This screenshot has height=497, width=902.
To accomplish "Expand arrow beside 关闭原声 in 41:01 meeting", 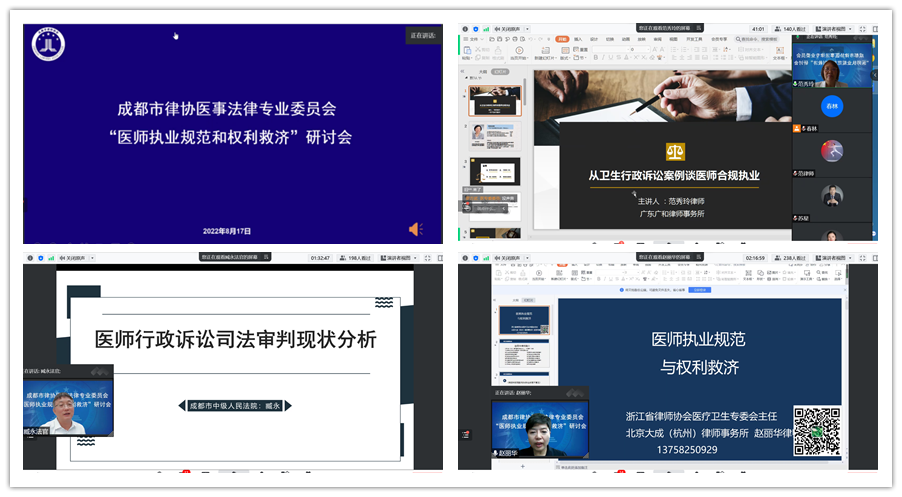I will [527, 29].
